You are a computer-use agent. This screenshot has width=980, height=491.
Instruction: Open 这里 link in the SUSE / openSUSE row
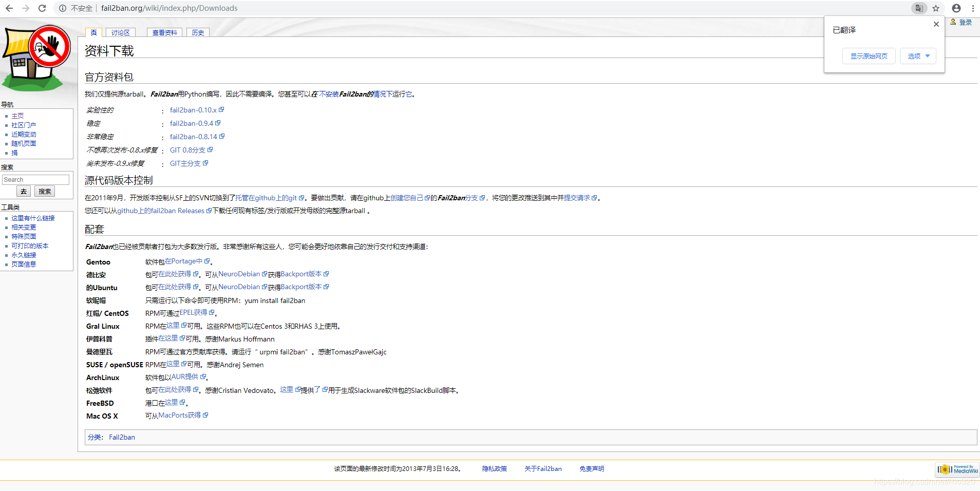click(x=173, y=364)
